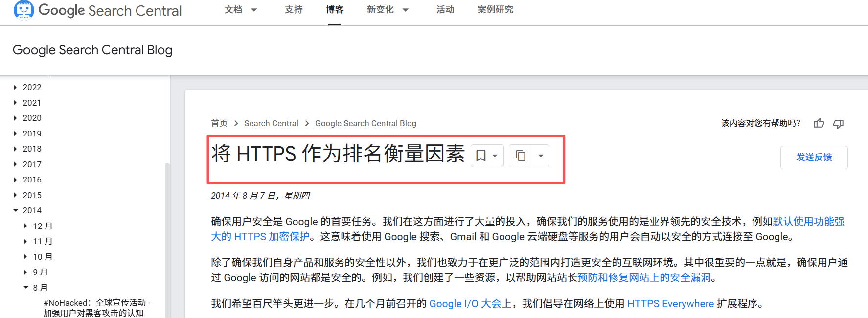This screenshot has width=868, height=318.
Task: Open 默认使用功能强大的 HTTPS 加密保护 link
Action: click(x=809, y=221)
